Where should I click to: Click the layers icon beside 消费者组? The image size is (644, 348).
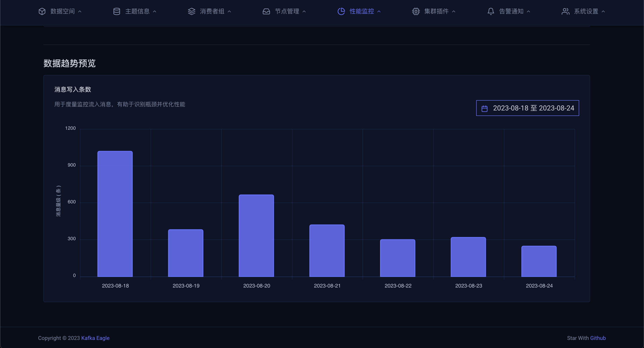[191, 12]
